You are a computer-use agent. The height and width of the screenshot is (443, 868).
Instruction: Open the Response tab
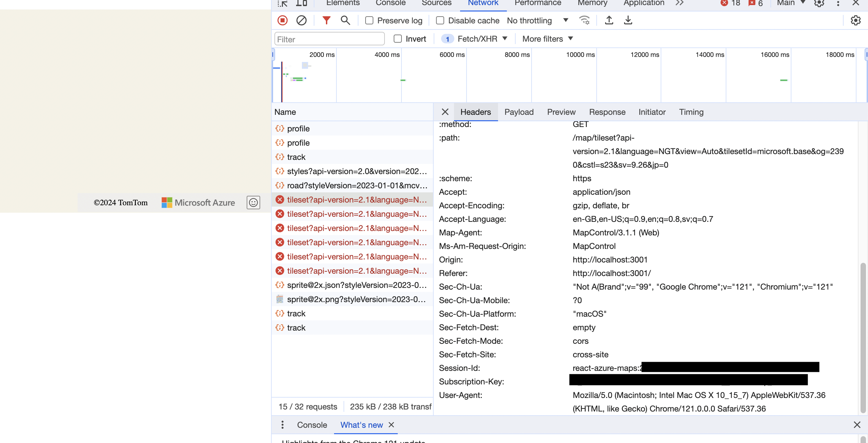[x=607, y=112]
